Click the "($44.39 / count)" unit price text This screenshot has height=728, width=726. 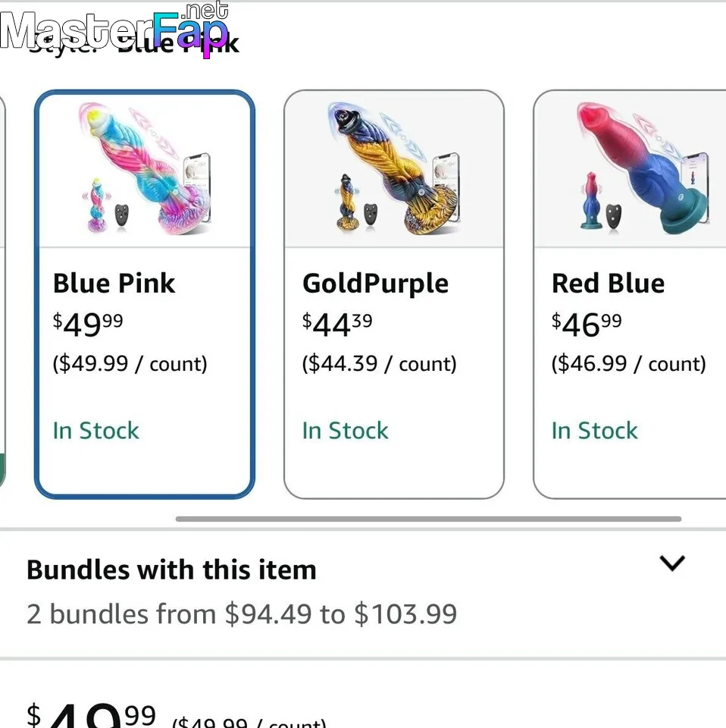click(380, 364)
